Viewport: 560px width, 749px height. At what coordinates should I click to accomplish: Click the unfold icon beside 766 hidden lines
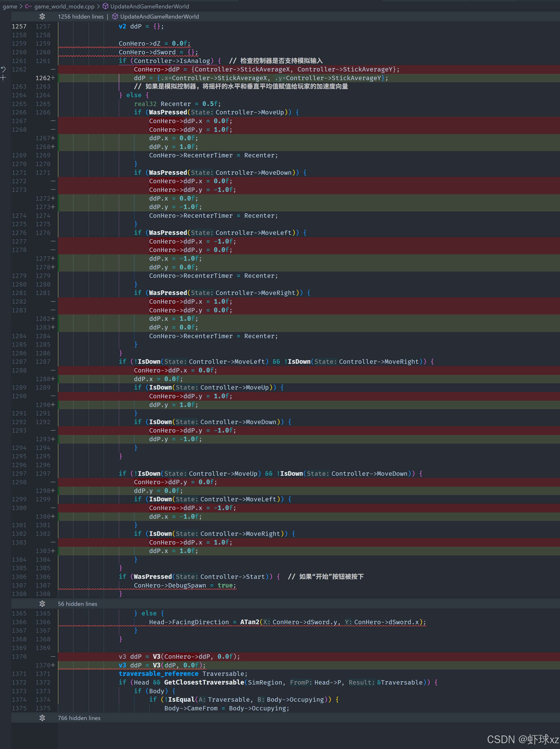(x=42, y=718)
